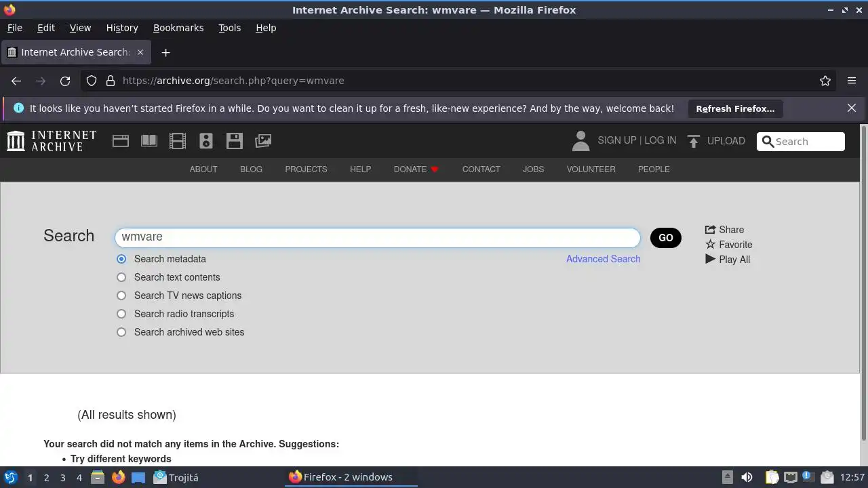Screen dimensions: 868x488
Task: Open the Help menu in menu bar
Action: pos(266,28)
